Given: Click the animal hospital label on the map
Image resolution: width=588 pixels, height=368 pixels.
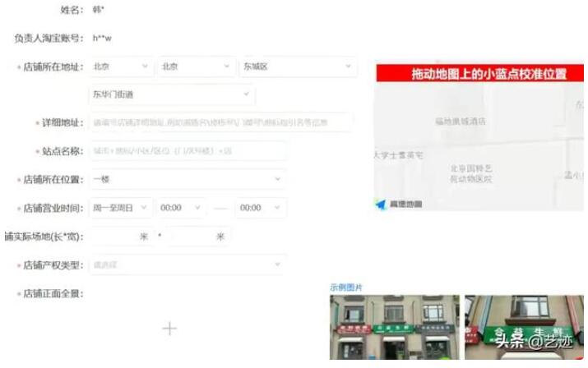Looking at the screenshot, I should (470, 173).
